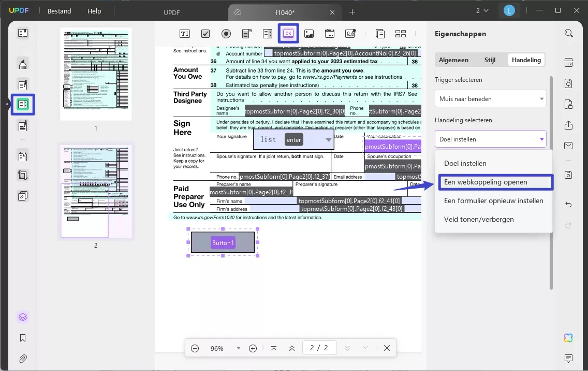Add a new tab with plus
Image resolution: width=588 pixels, height=371 pixels.
352,12
